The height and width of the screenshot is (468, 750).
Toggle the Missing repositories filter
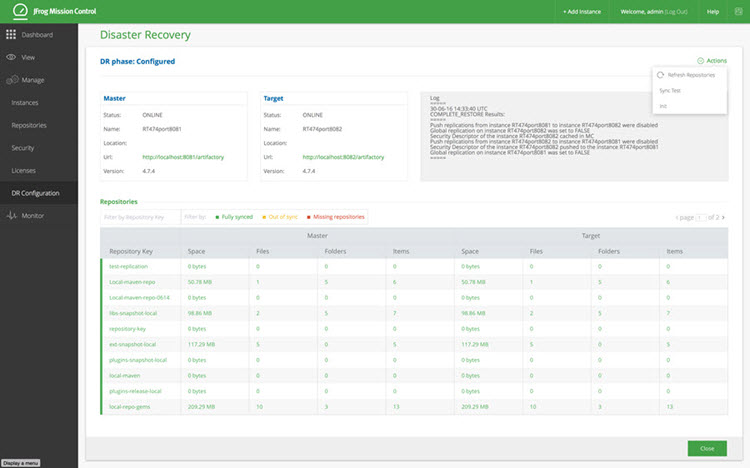pos(338,216)
